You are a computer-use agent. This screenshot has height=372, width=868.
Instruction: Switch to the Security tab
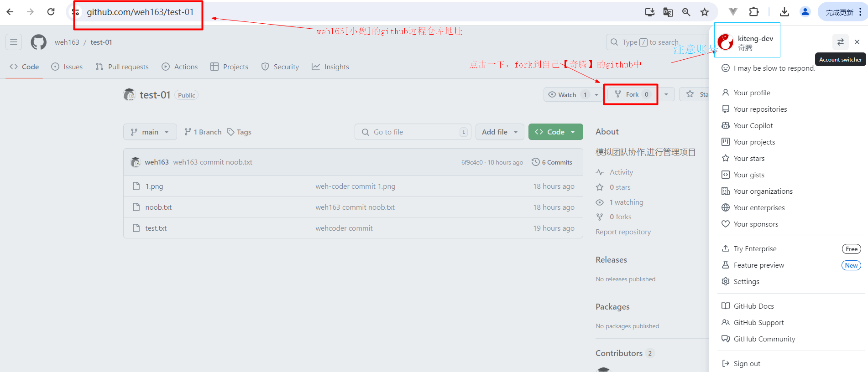click(x=280, y=67)
